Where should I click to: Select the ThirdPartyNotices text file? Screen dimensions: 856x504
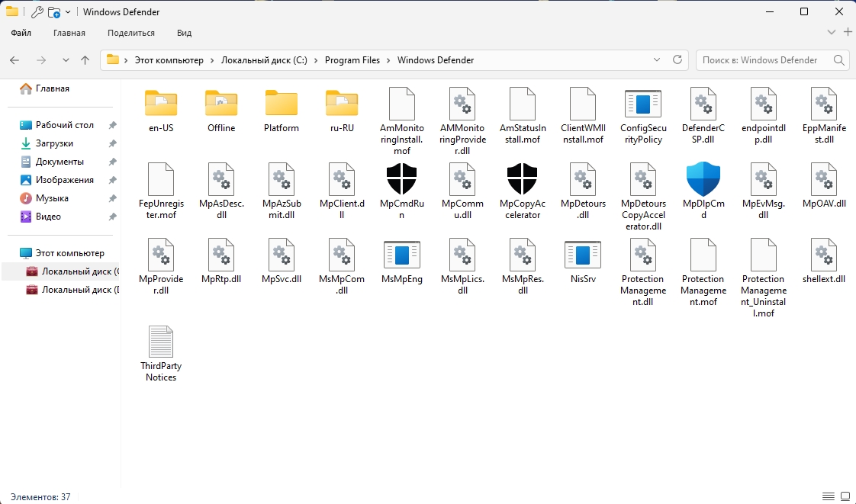(161, 342)
